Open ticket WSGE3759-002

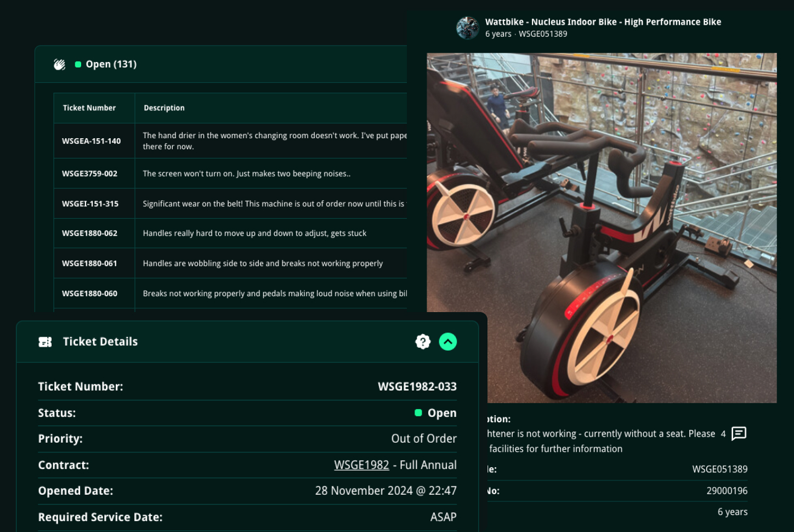coord(89,173)
